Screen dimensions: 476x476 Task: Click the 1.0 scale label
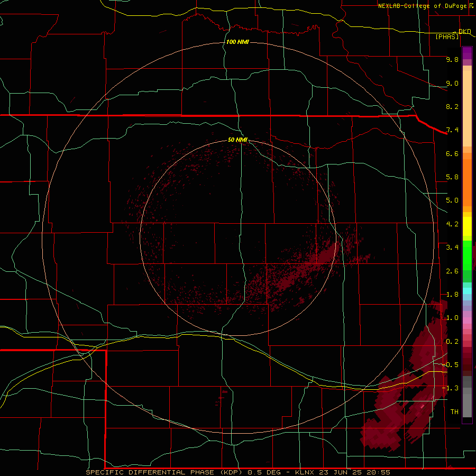[452, 318]
